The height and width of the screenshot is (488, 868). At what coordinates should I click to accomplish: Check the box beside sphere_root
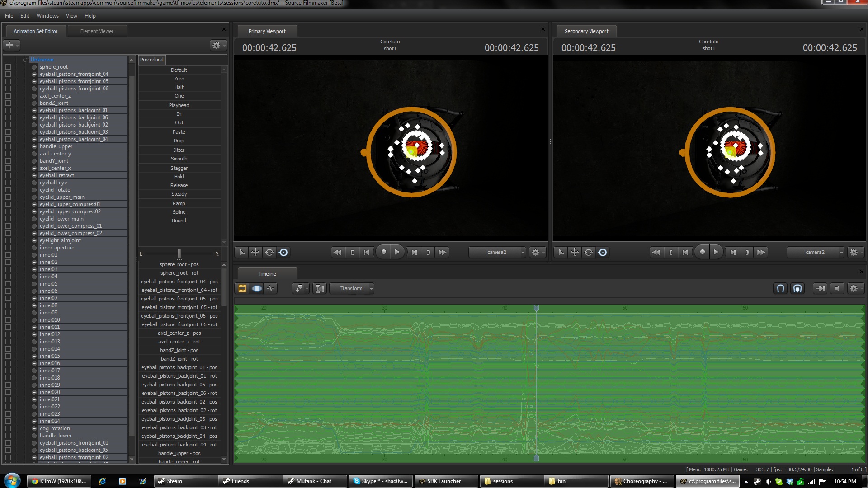[8, 67]
